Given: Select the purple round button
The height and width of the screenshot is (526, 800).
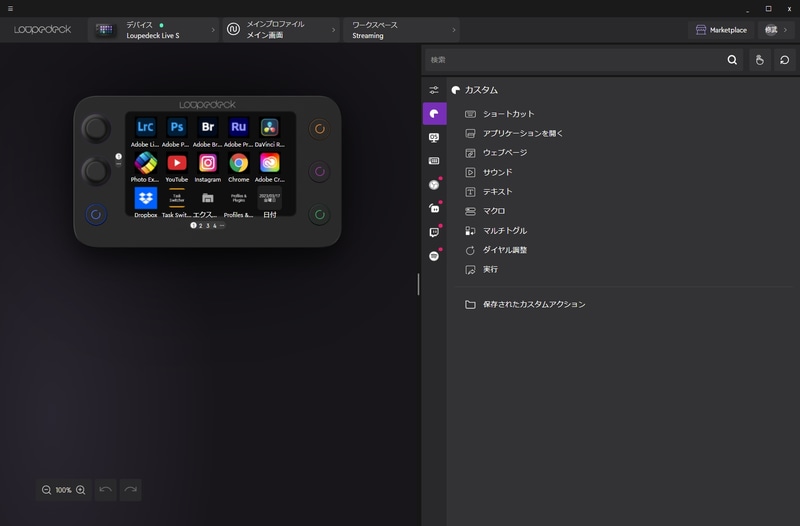Looking at the screenshot, I should pos(319,171).
